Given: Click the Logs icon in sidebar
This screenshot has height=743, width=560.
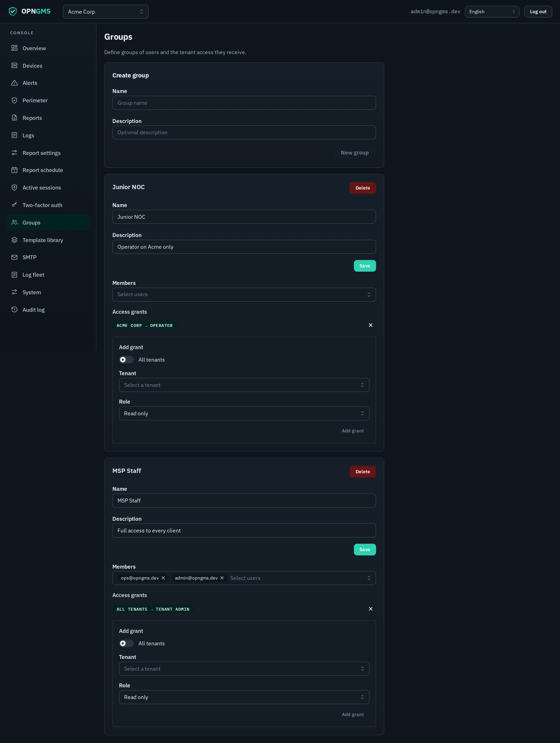Looking at the screenshot, I should [x=14, y=135].
